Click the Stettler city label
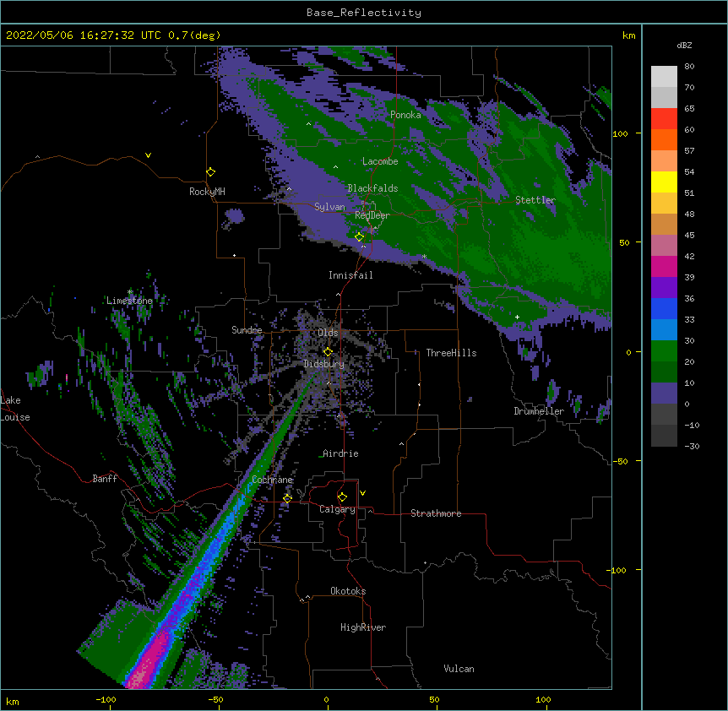The width and height of the screenshot is (728, 711). click(535, 200)
